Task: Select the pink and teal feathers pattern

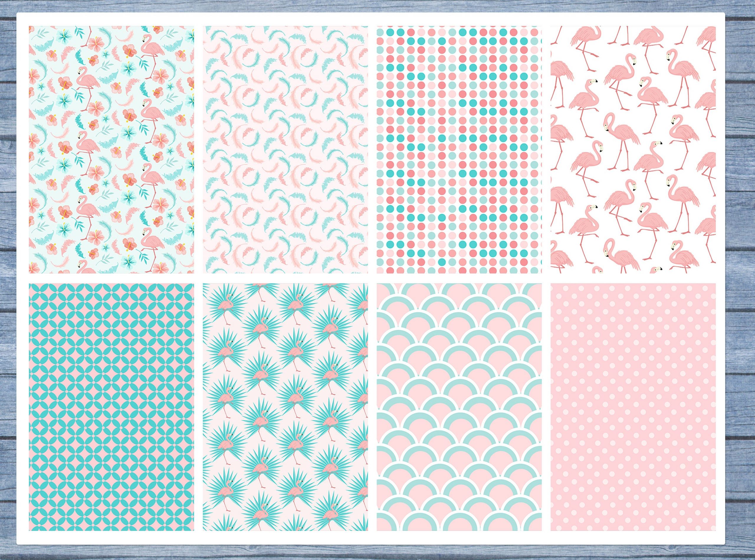Action: (x=285, y=149)
